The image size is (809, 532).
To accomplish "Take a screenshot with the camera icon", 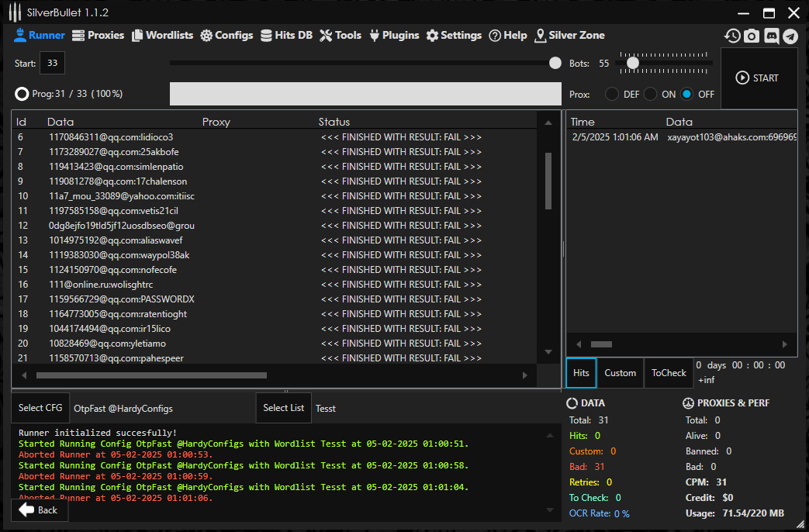I will point(752,36).
